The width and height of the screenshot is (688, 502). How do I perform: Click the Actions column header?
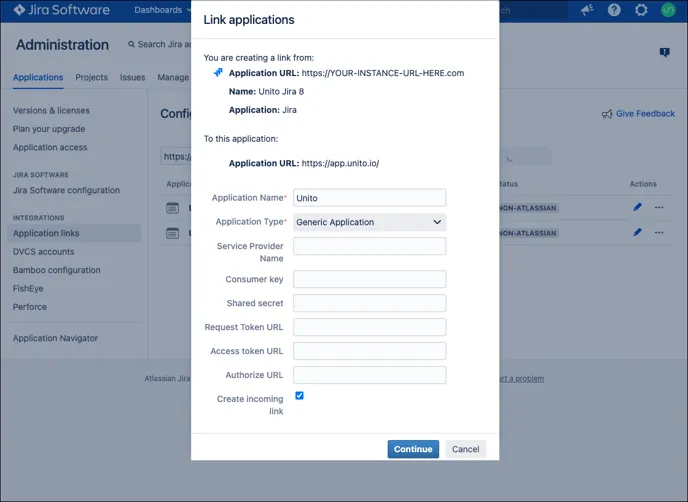643,184
